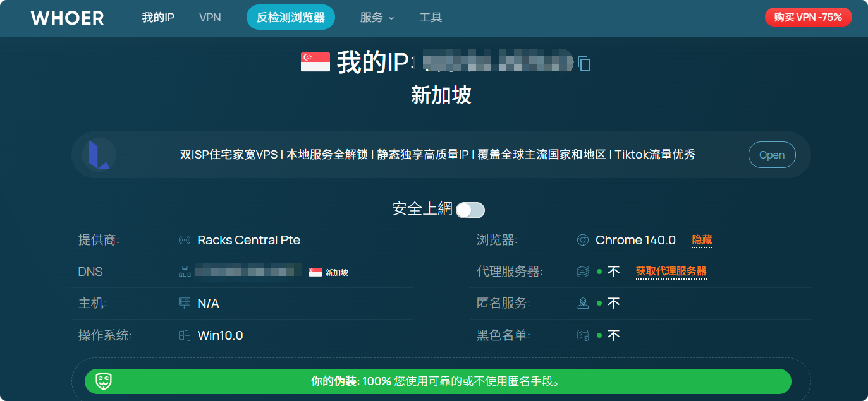
Task: Click the blue L logo in the ad banner
Action: tap(99, 155)
